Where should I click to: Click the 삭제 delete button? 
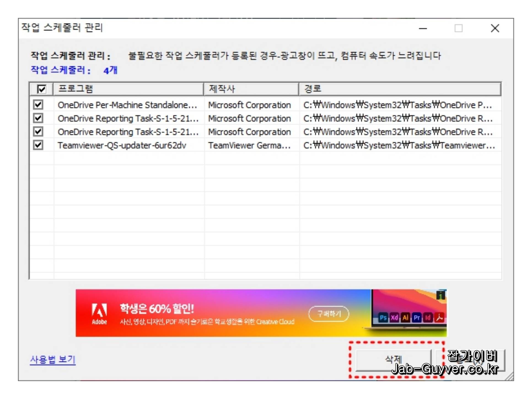[393, 360]
